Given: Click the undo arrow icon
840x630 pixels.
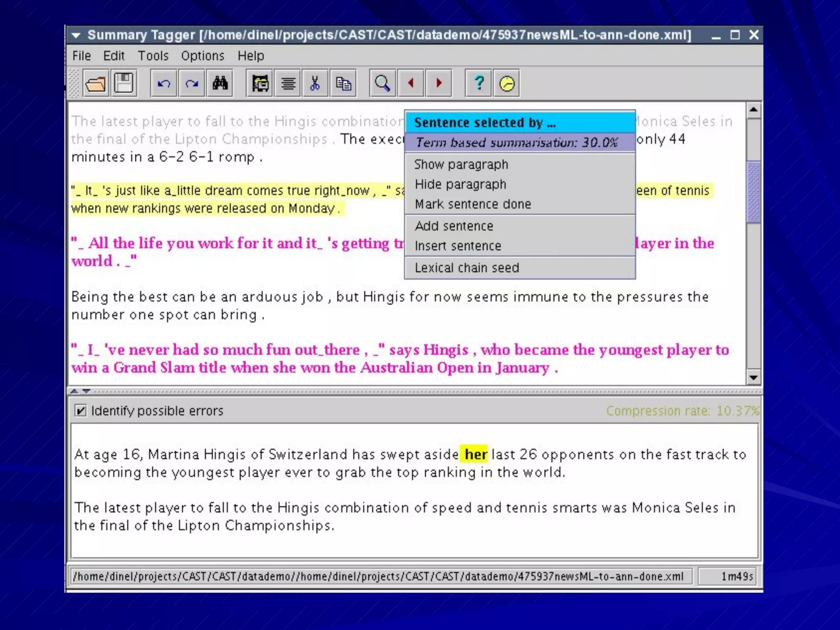Looking at the screenshot, I should coord(164,84).
